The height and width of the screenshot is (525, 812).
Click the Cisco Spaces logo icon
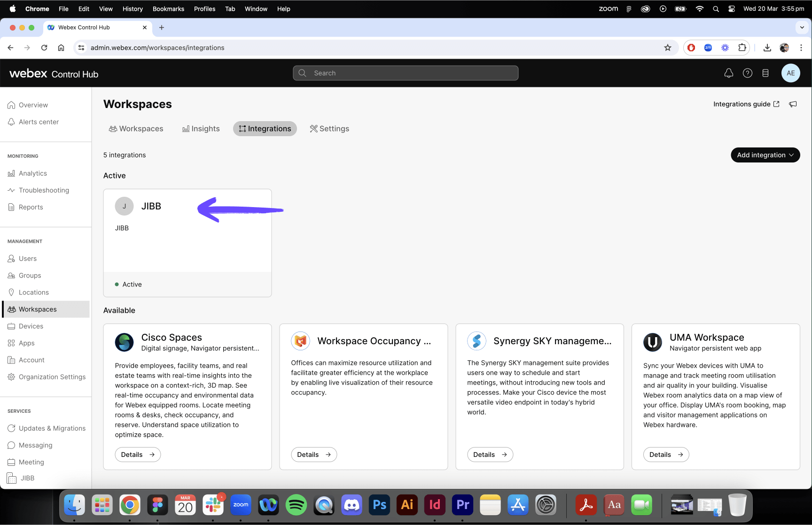(125, 342)
